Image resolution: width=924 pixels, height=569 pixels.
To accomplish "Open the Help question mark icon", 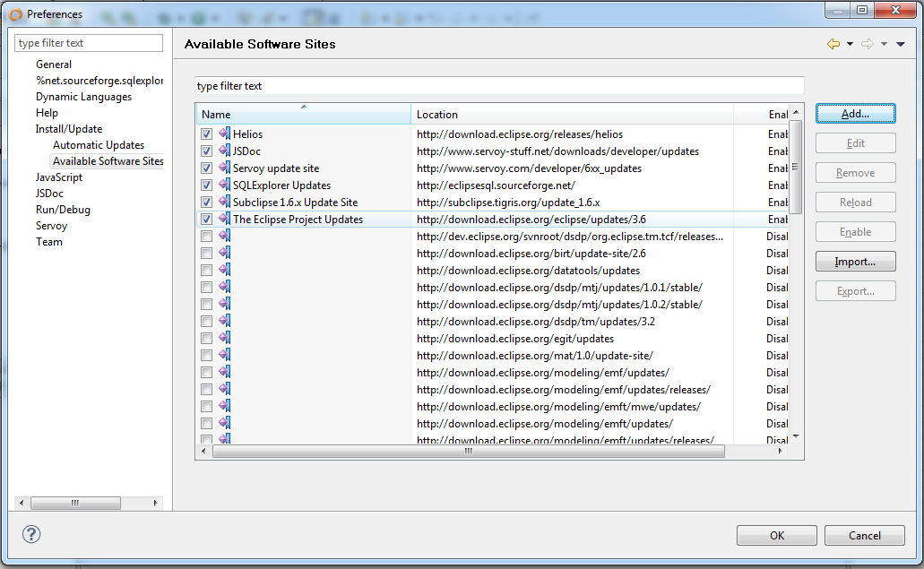I will (x=31, y=534).
